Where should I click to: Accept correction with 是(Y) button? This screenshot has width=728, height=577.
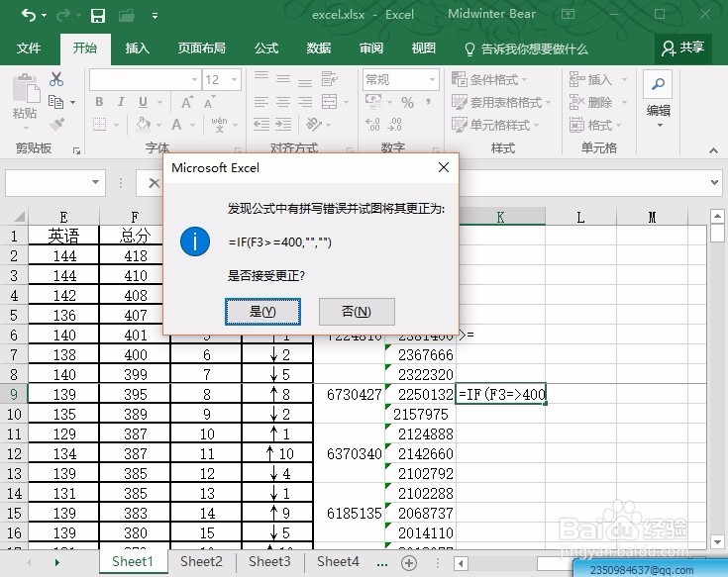point(262,312)
